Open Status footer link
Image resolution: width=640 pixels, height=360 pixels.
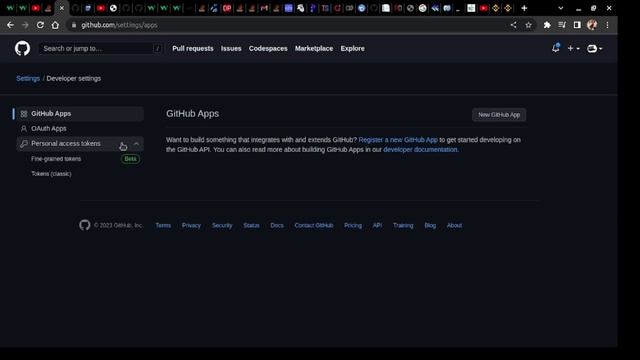click(251, 225)
